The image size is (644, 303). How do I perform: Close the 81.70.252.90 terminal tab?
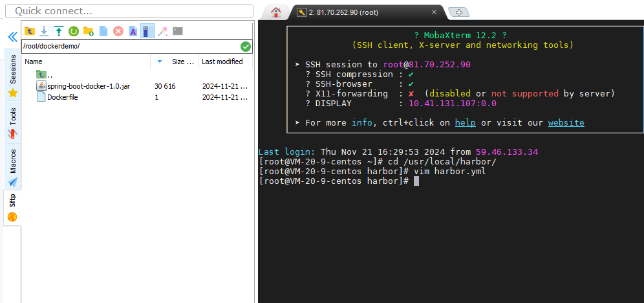point(434,12)
